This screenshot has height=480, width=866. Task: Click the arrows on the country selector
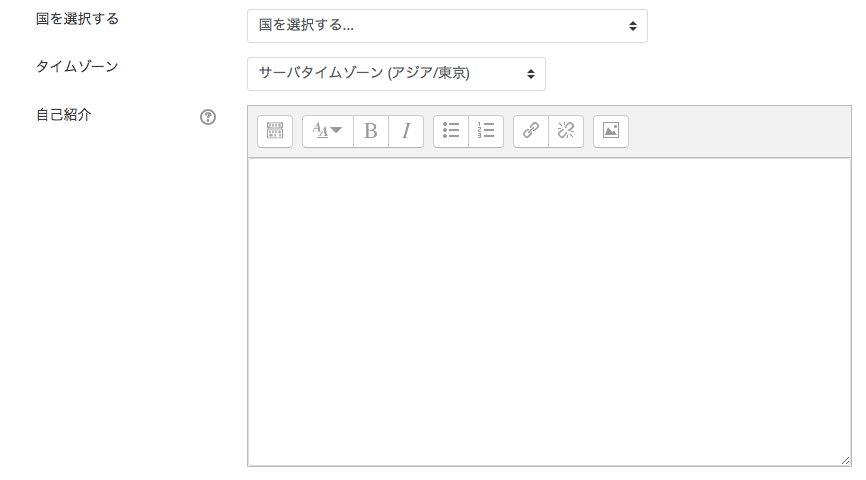(x=632, y=26)
